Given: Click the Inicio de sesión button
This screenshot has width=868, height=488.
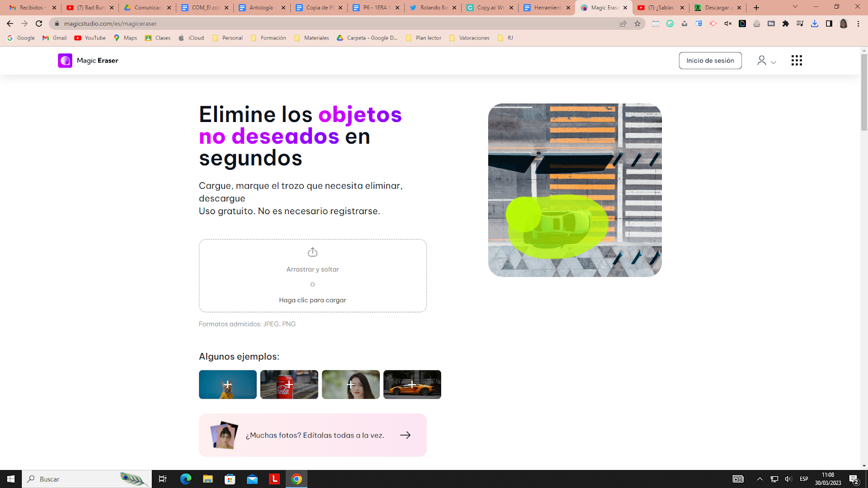Looking at the screenshot, I should click(x=710, y=61).
